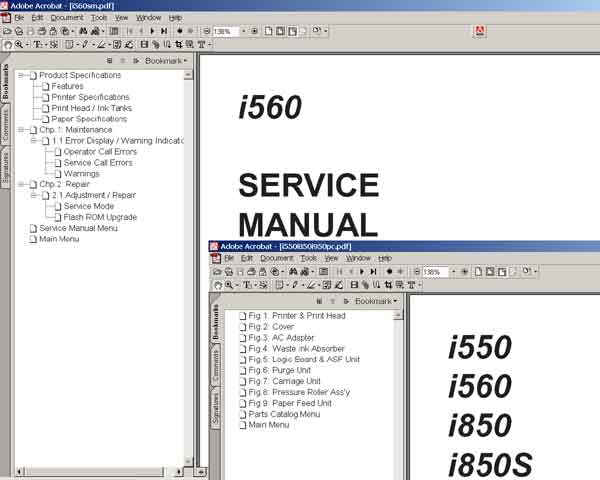Viewport: 600px width, 480px height.
Task: Select Highlight tool in i560sm.pdf window
Action: 101,45
